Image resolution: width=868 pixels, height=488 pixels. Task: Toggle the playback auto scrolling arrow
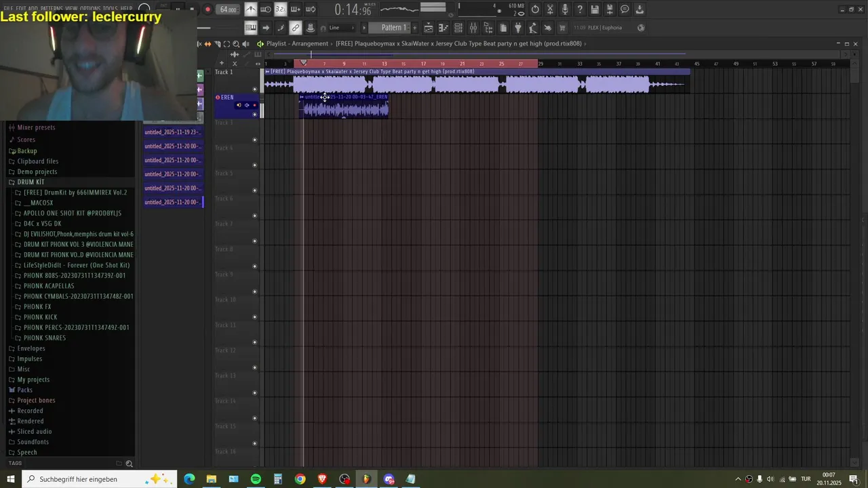[x=266, y=28]
